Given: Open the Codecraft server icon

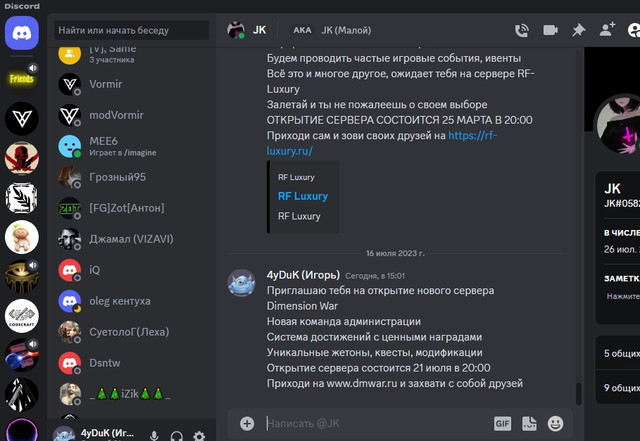Looking at the screenshot, I should (22, 316).
